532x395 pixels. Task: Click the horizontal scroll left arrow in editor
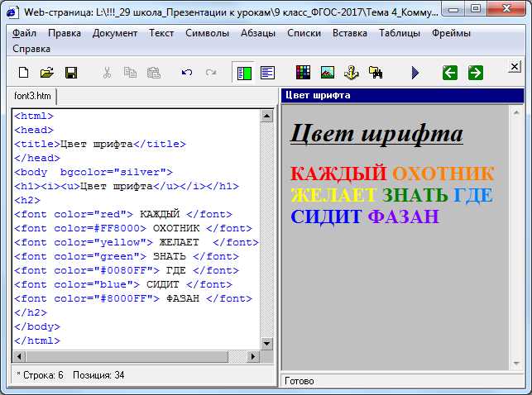tap(19, 356)
